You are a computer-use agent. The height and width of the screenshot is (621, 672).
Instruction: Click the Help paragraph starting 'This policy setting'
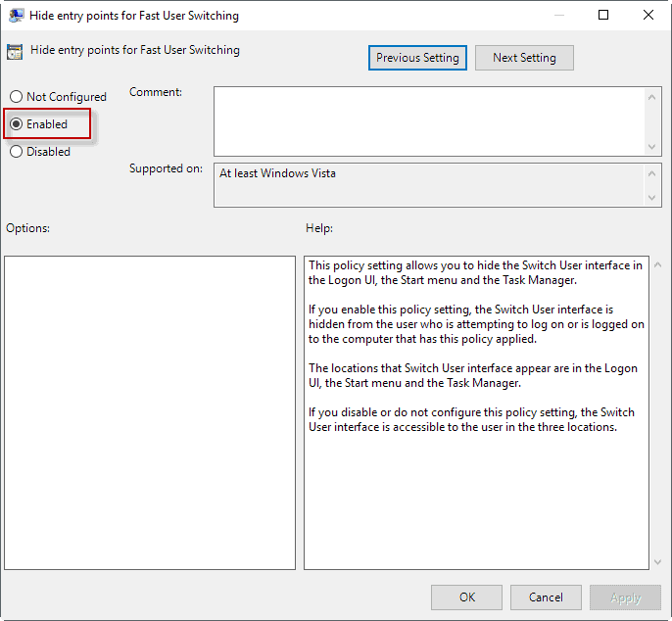click(475, 272)
